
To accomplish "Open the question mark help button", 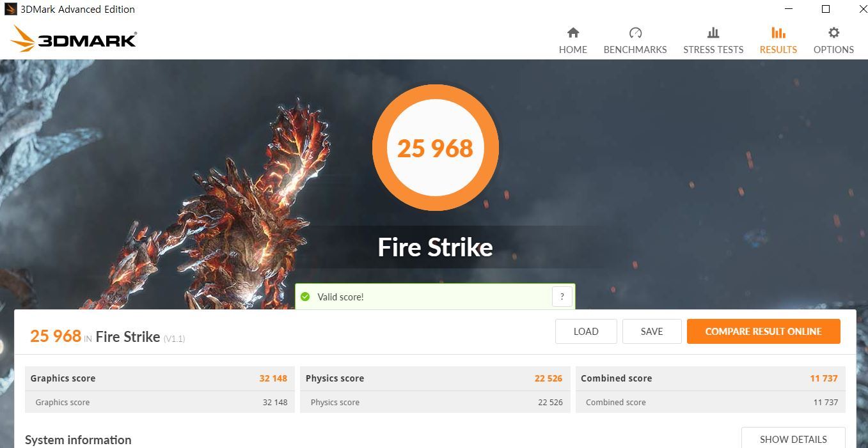I will [x=562, y=297].
